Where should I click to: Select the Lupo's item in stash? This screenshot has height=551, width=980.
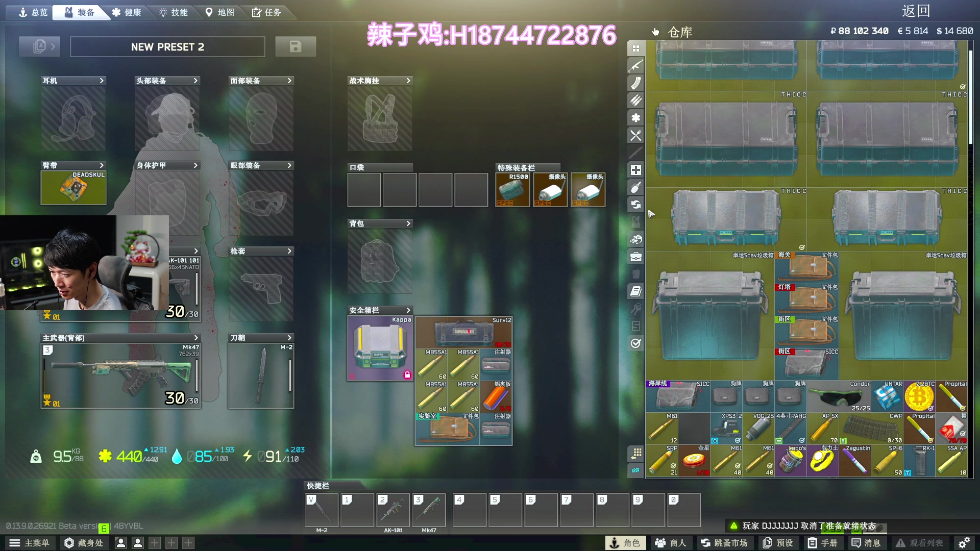791,461
